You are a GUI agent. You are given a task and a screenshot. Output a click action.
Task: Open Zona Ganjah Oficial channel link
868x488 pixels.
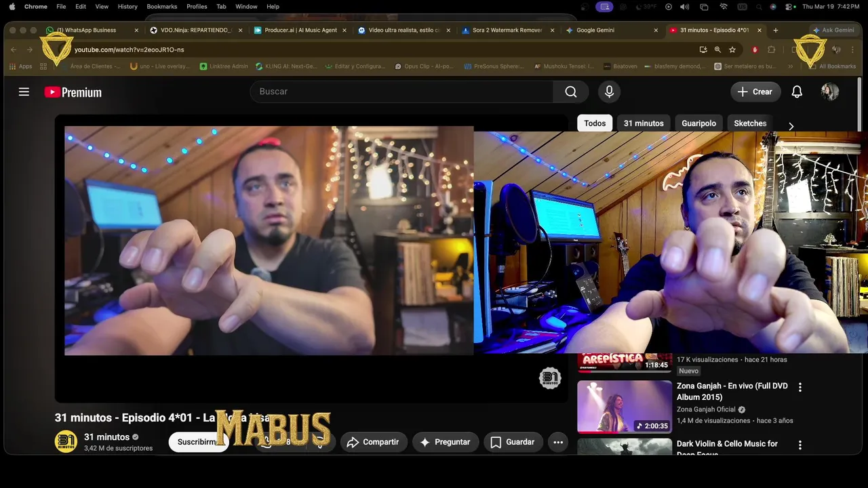[706, 409]
